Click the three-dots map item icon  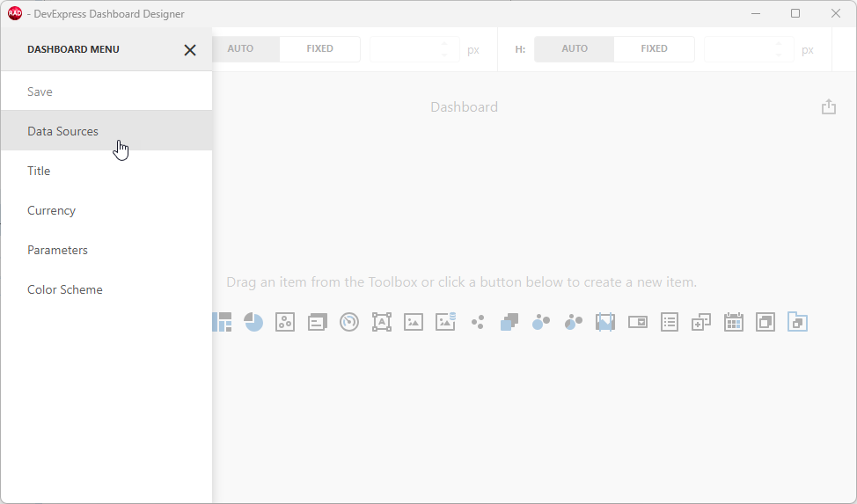tap(478, 322)
